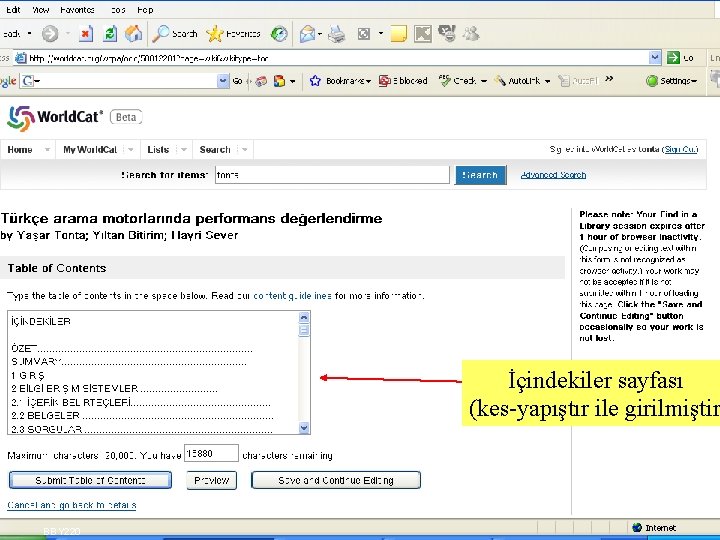
Task: Open the address bar URL dropdown
Action: pyautogui.click(x=655, y=58)
